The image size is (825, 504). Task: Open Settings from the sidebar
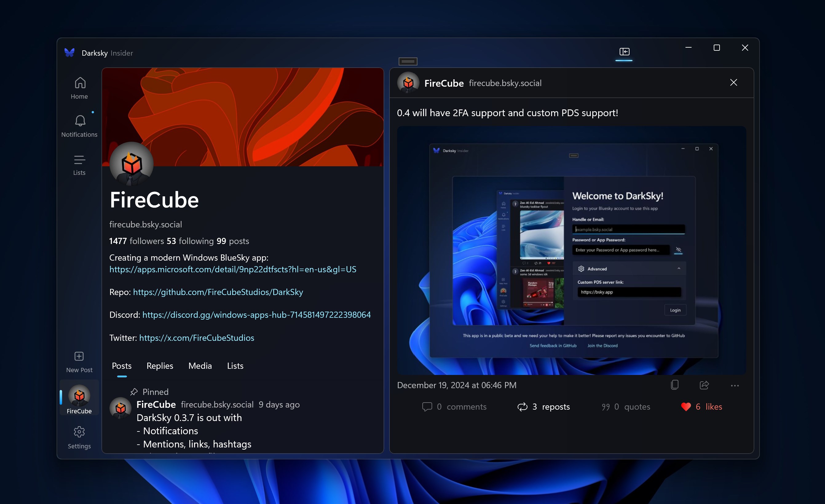point(79,437)
